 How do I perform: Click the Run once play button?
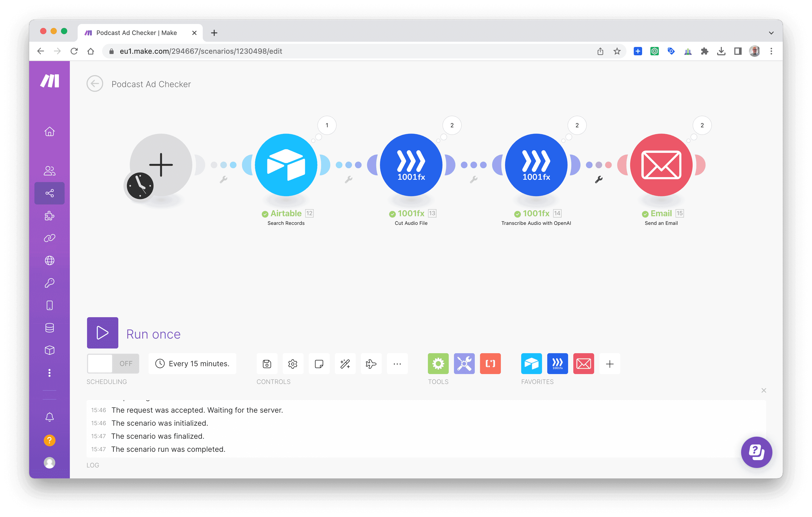102,333
